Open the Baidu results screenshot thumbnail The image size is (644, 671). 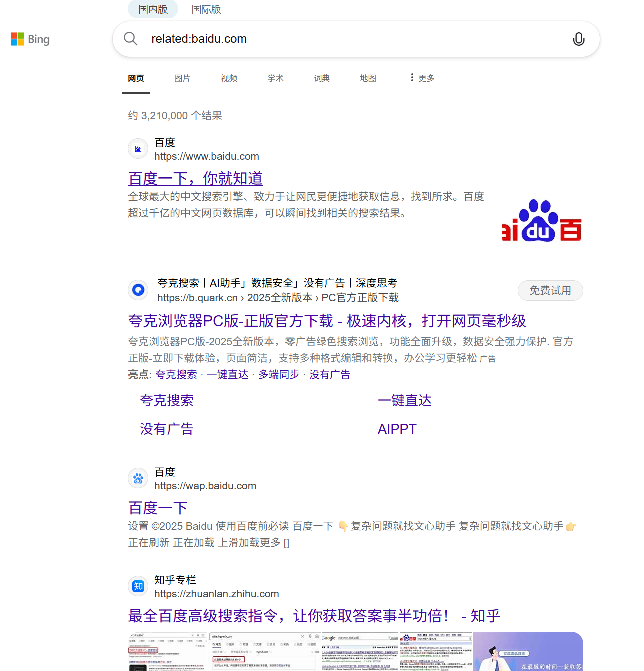tap(436, 652)
